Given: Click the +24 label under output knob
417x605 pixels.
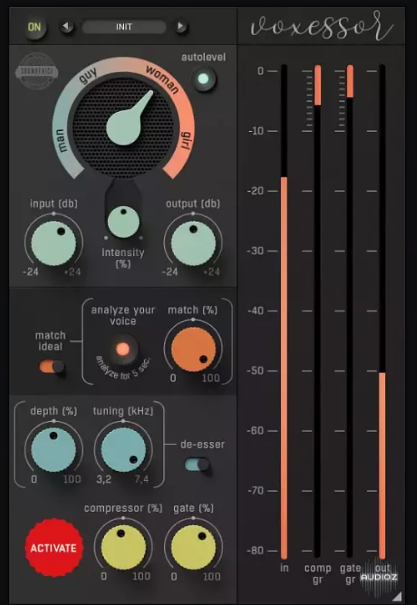Looking at the screenshot, I should 212,272.
